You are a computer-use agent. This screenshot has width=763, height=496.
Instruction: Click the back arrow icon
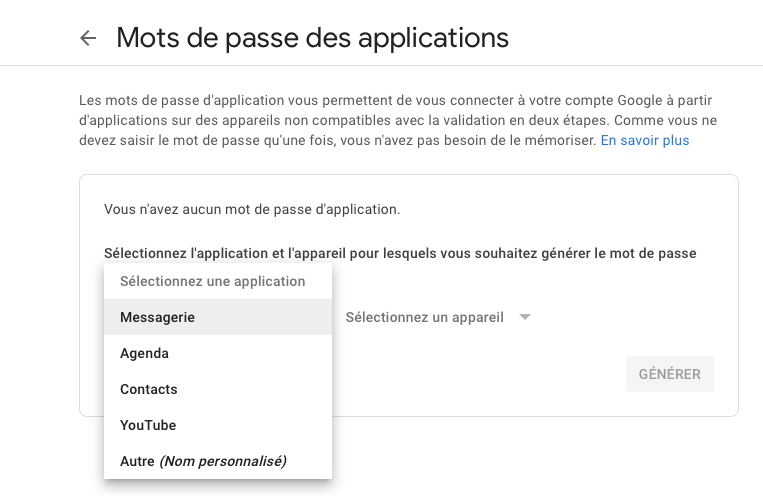tap(88, 38)
